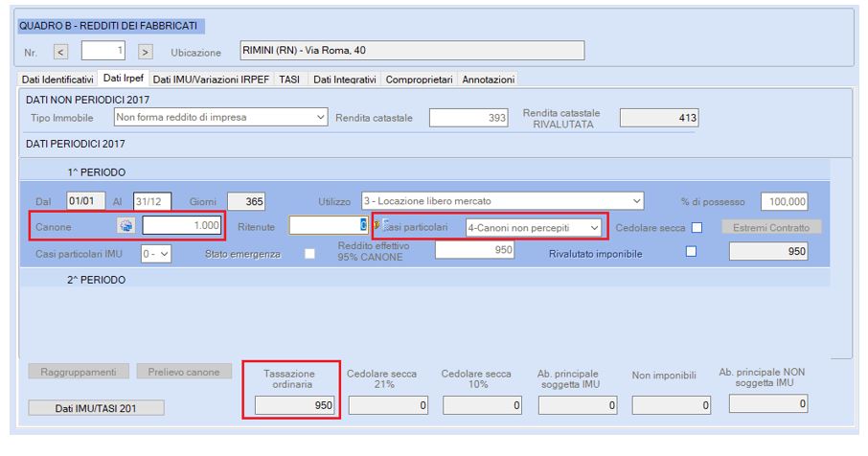The width and height of the screenshot is (868, 456).
Task: Switch to the Comproprietari tab
Action: coord(419,80)
